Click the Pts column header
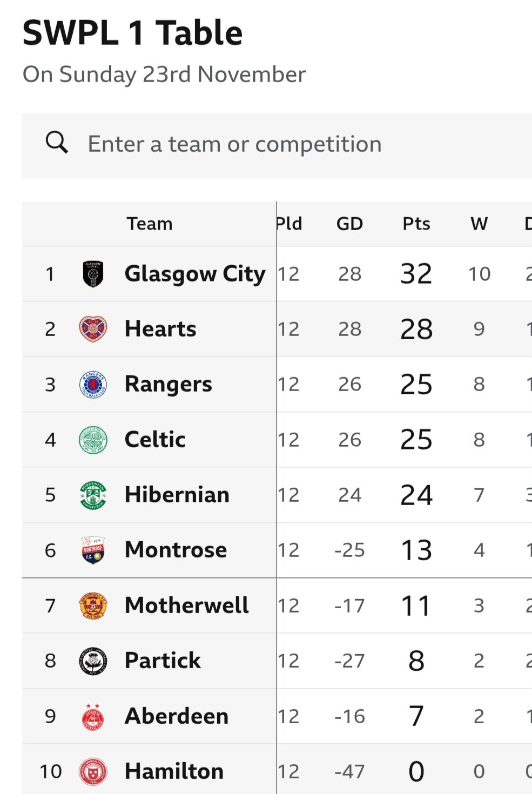The height and width of the screenshot is (794, 532). 416,224
